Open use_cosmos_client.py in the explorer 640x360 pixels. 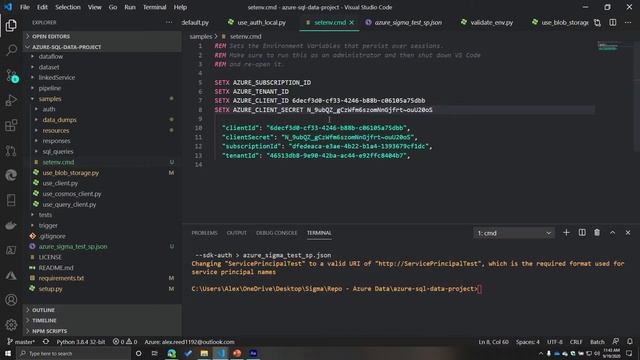pyautogui.click(x=72, y=194)
